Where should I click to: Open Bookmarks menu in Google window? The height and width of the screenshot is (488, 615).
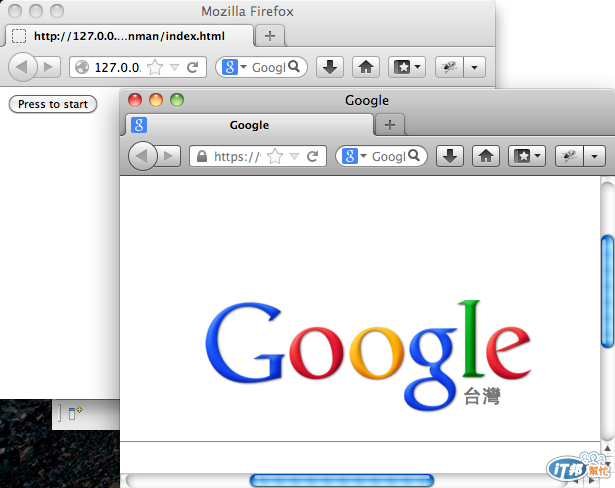(x=527, y=156)
